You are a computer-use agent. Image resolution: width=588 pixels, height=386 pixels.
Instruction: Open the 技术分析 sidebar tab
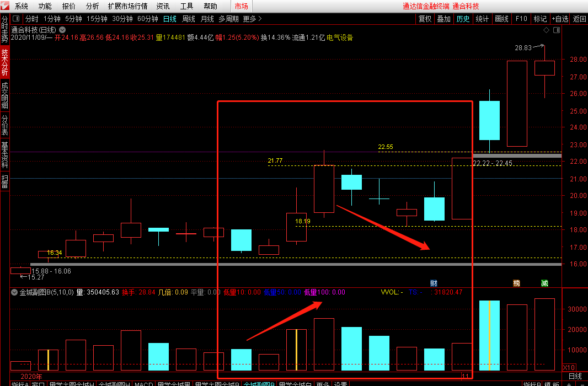(x=5, y=62)
